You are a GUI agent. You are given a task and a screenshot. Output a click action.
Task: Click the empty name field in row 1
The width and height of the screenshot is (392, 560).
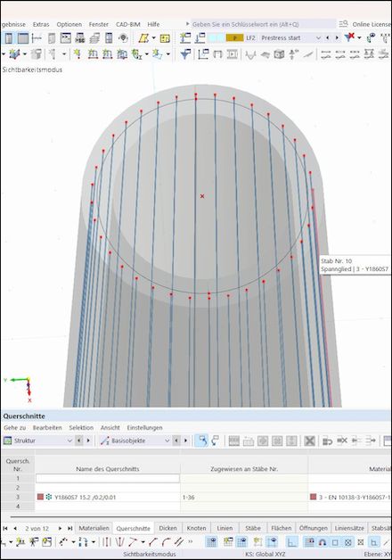108,478
